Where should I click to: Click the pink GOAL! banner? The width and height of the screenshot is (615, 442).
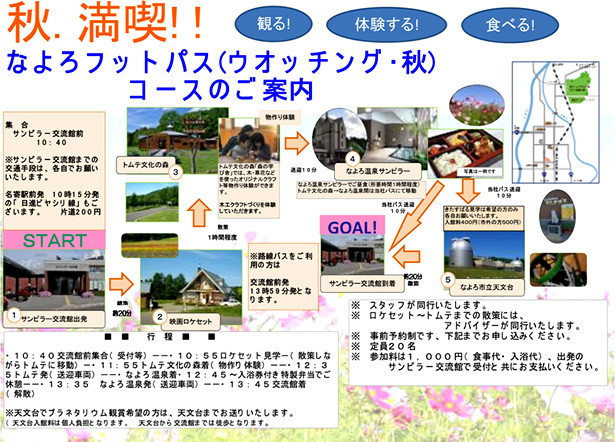click(x=352, y=226)
